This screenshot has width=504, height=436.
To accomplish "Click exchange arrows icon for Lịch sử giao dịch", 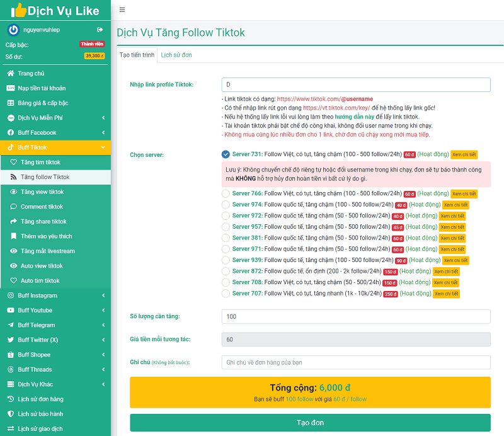I will tap(11, 428).
